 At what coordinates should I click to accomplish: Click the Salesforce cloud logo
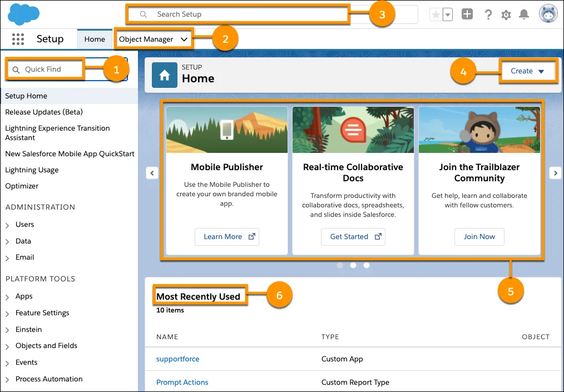tap(24, 14)
